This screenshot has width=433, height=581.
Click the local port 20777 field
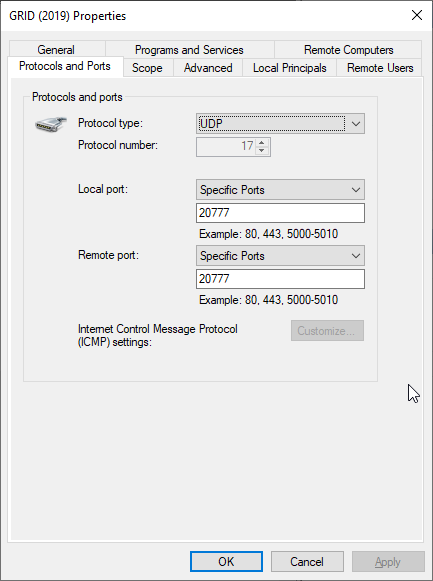(x=280, y=213)
